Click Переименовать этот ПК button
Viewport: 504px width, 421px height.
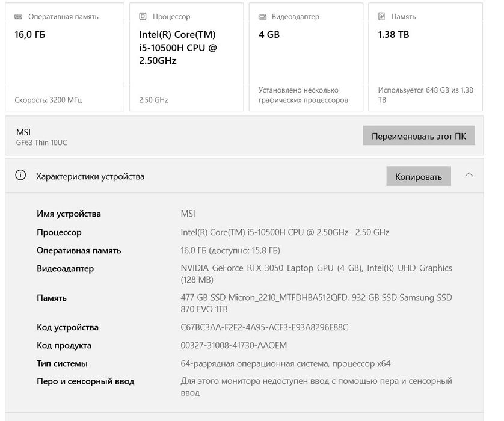coord(419,135)
